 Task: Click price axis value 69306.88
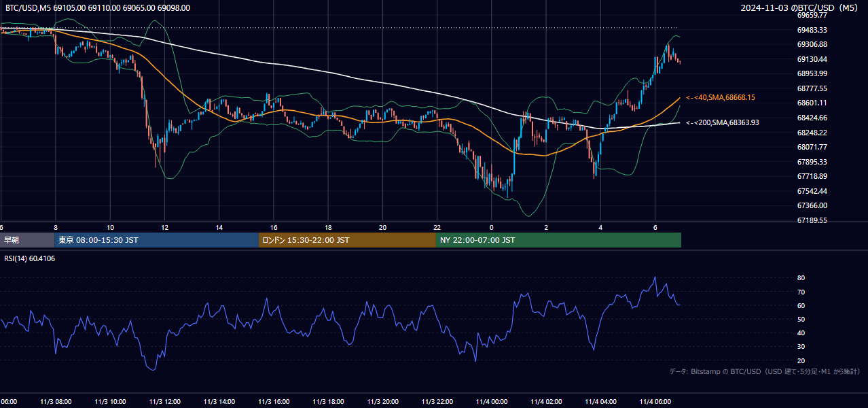click(812, 44)
